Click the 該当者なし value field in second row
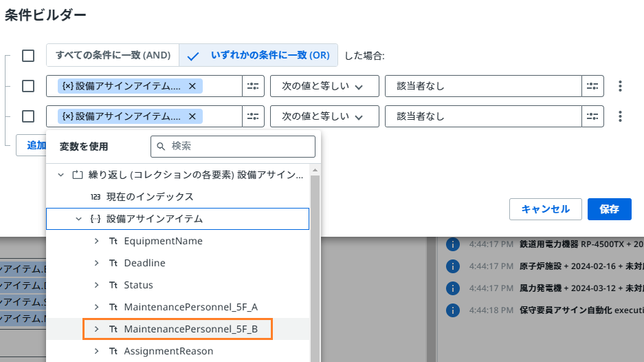 (483, 116)
